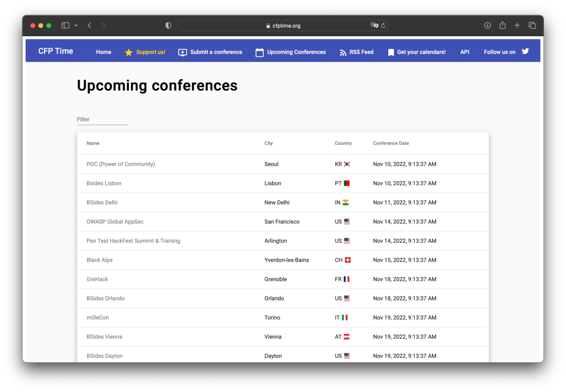This screenshot has width=566, height=392.
Task: Open the RSS Feed link
Action: pyautogui.click(x=361, y=52)
